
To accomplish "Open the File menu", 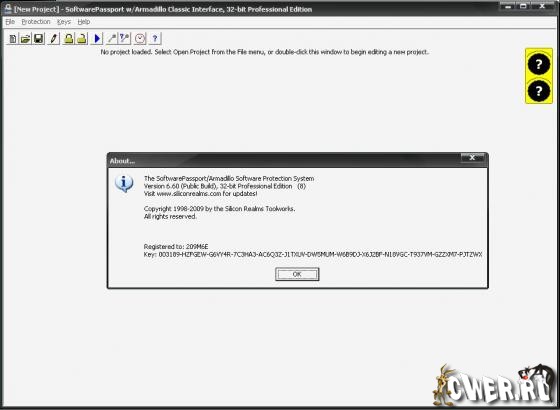I will point(10,22).
